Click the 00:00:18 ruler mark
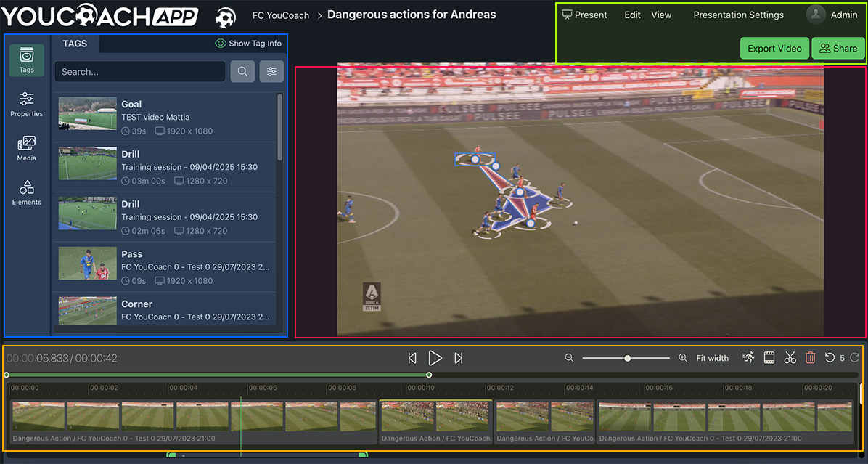The image size is (868, 464). (738, 388)
